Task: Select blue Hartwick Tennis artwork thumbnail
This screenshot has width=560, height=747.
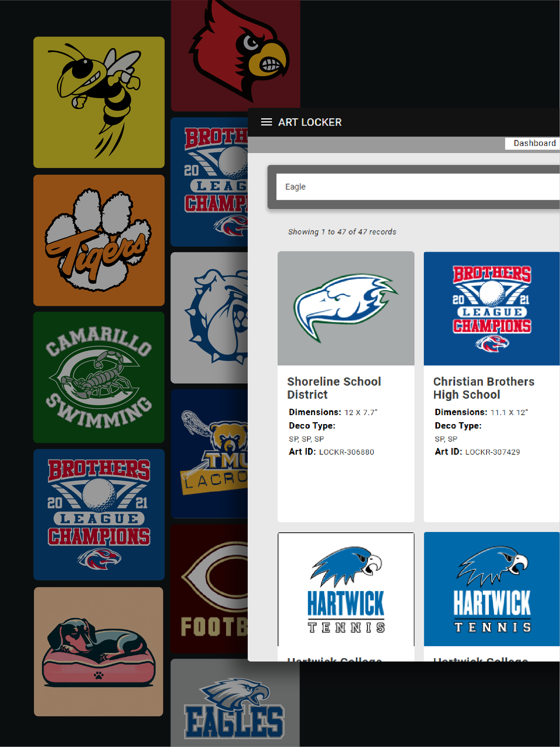Action: click(x=492, y=589)
